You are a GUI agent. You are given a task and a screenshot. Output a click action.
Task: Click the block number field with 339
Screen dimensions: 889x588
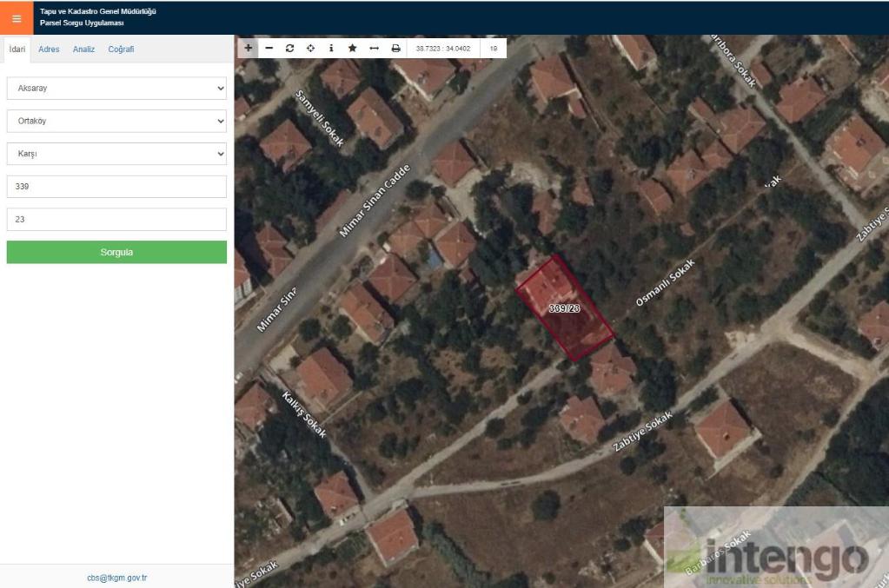coord(116,187)
